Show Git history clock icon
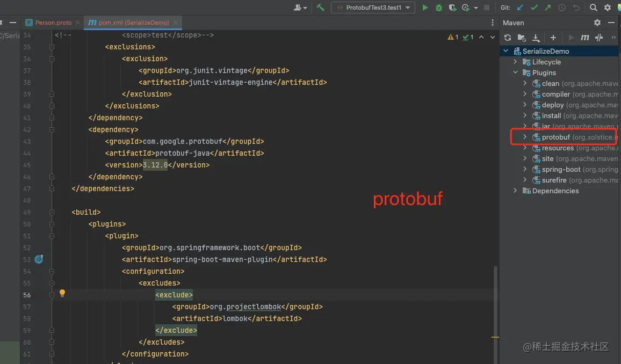Image resolution: width=621 pixels, height=364 pixels. (561, 8)
